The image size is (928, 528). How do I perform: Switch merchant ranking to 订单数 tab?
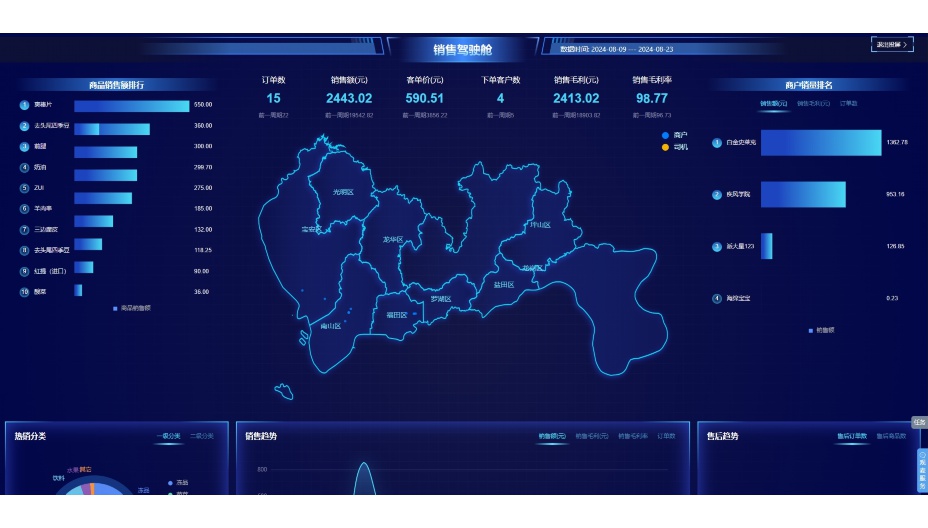click(848, 104)
